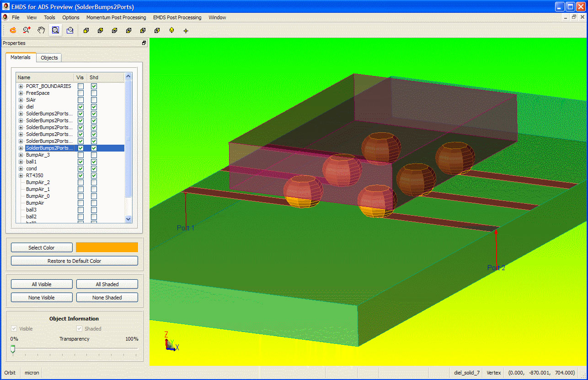Switch to the Objects tab

49,58
